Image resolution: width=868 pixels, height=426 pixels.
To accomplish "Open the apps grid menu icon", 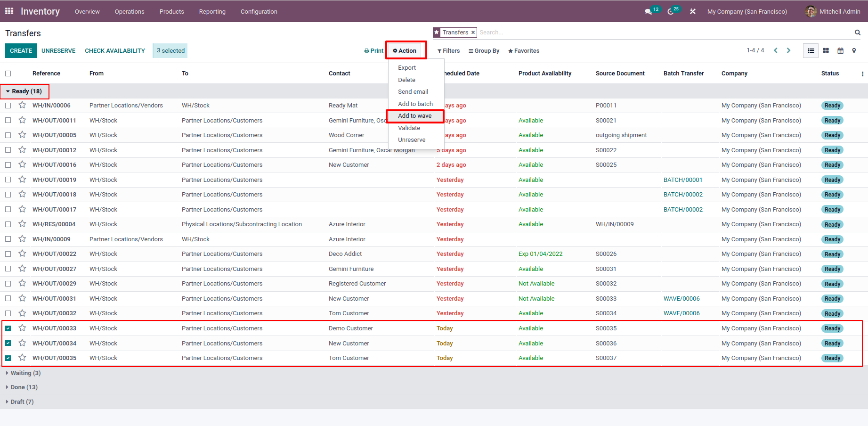I will coord(9,11).
